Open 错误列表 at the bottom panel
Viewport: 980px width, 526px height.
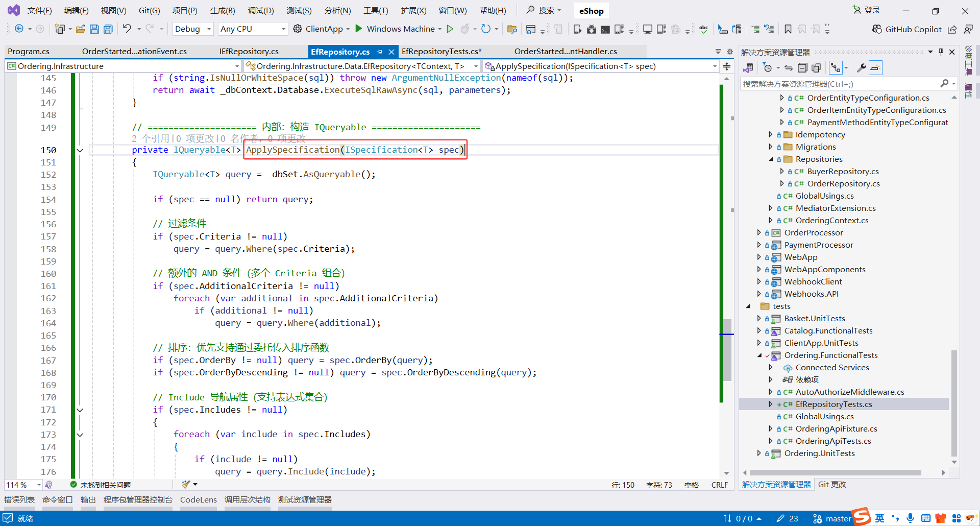click(19, 499)
